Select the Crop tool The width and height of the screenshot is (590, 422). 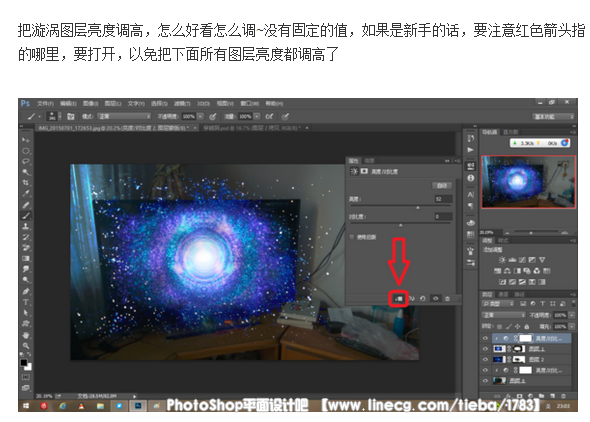tap(26, 183)
